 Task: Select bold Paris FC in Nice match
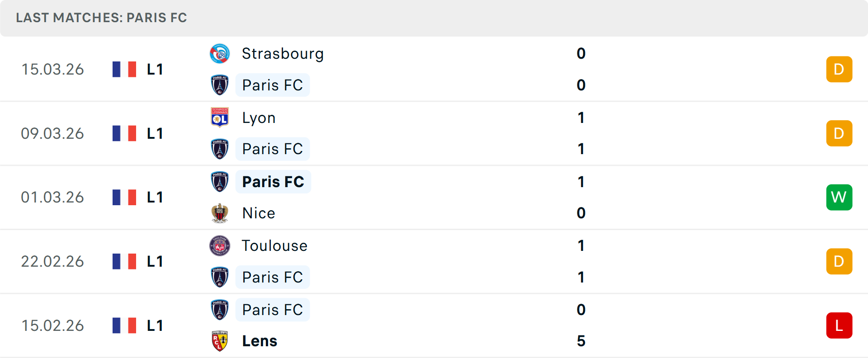click(273, 182)
